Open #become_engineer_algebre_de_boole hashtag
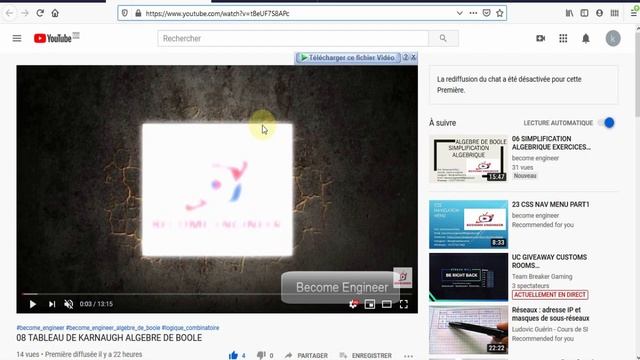 pyautogui.click(x=113, y=328)
